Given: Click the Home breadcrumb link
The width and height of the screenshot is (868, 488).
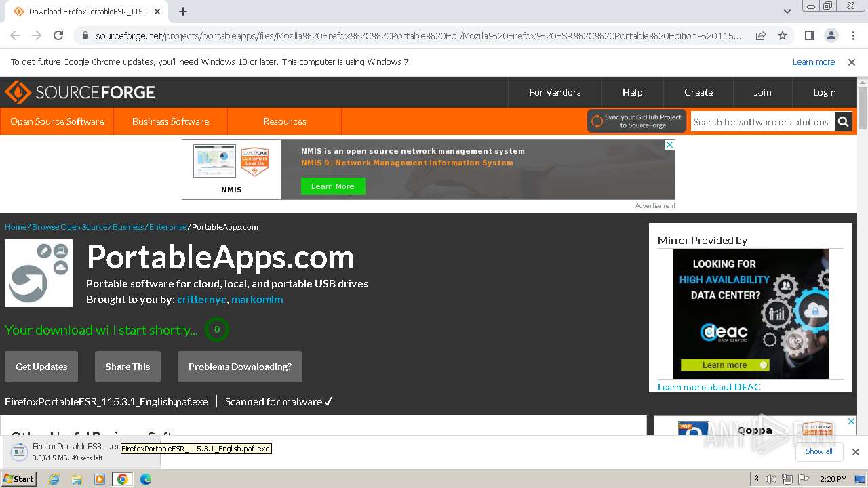Looking at the screenshot, I should click(x=16, y=227).
